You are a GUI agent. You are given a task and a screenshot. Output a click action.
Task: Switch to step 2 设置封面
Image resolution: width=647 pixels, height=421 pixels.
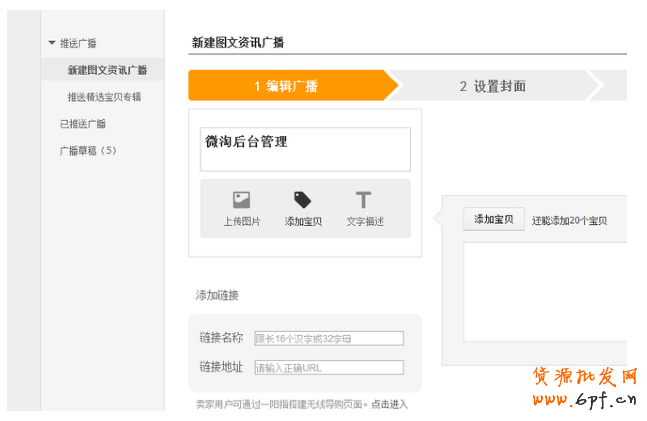click(492, 86)
